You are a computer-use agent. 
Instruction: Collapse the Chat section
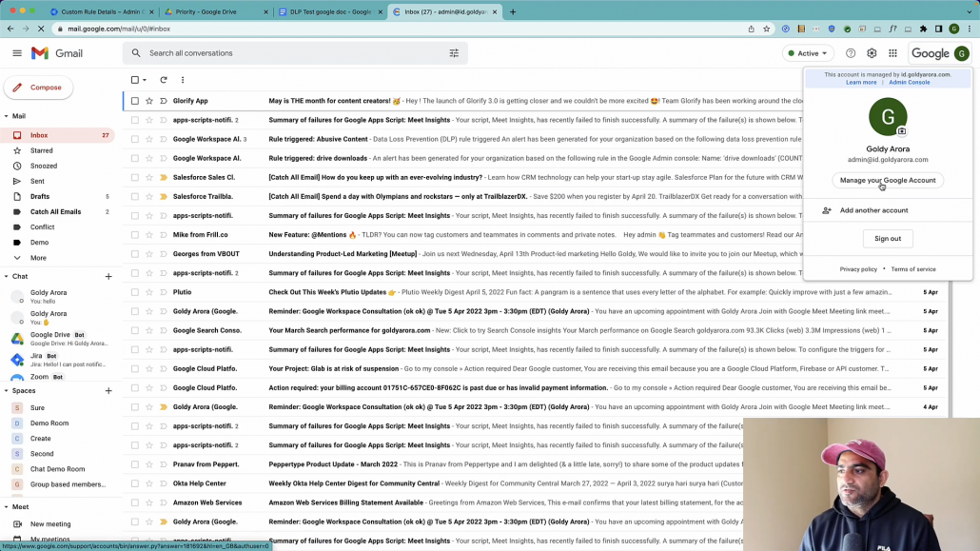7,276
